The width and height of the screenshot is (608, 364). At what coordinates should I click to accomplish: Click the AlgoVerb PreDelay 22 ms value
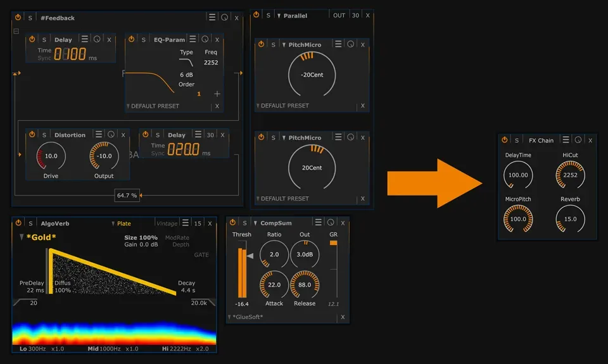click(x=35, y=291)
